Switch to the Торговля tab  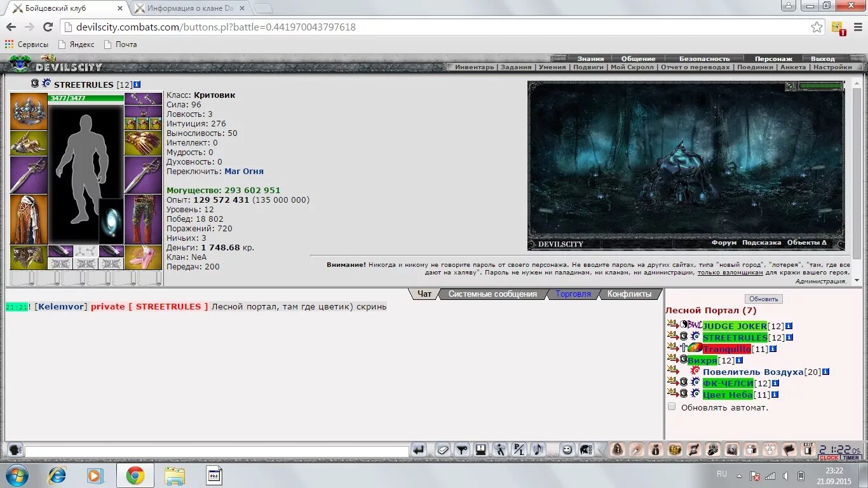tap(573, 294)
